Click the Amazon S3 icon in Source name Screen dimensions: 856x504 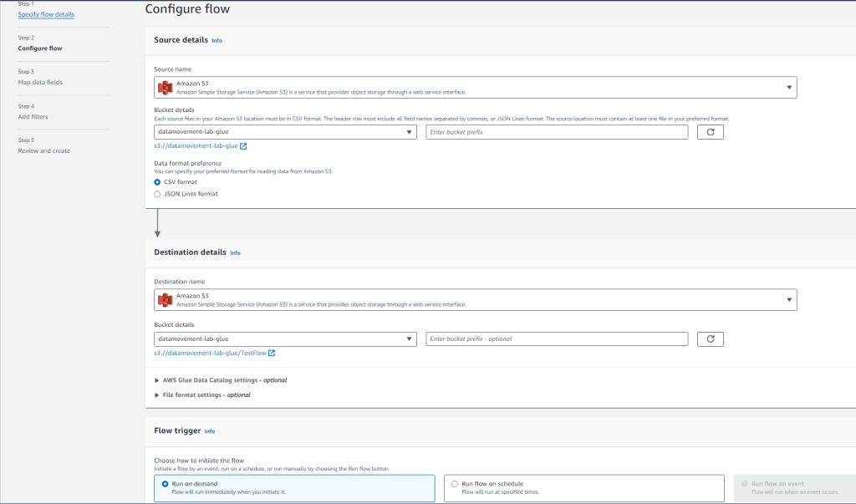pyautogui.click(x=166, y=88)
